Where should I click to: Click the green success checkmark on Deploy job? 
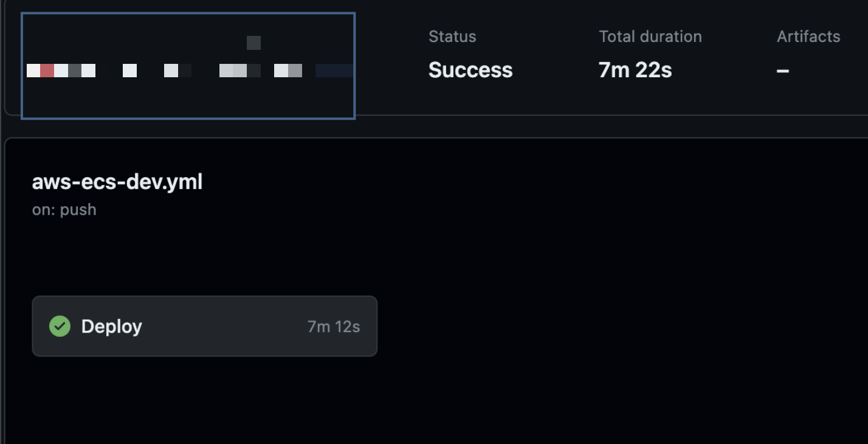60,326
